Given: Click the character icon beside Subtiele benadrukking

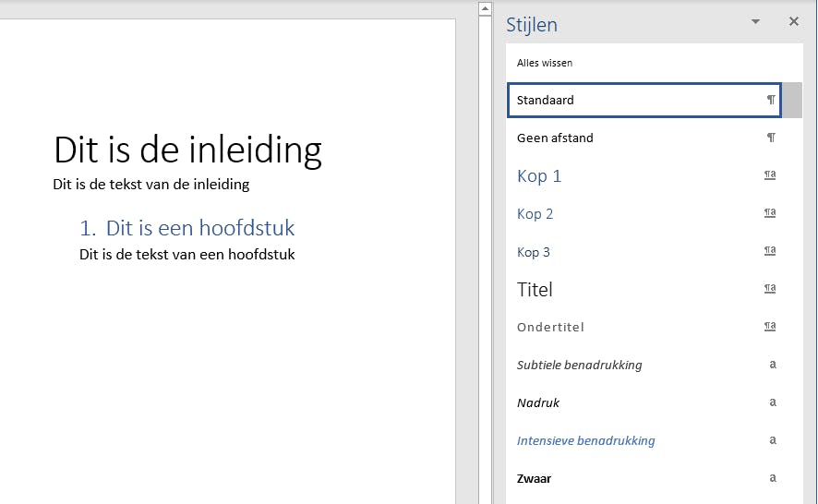Looking at the screenshot, I should click(773, 365).
